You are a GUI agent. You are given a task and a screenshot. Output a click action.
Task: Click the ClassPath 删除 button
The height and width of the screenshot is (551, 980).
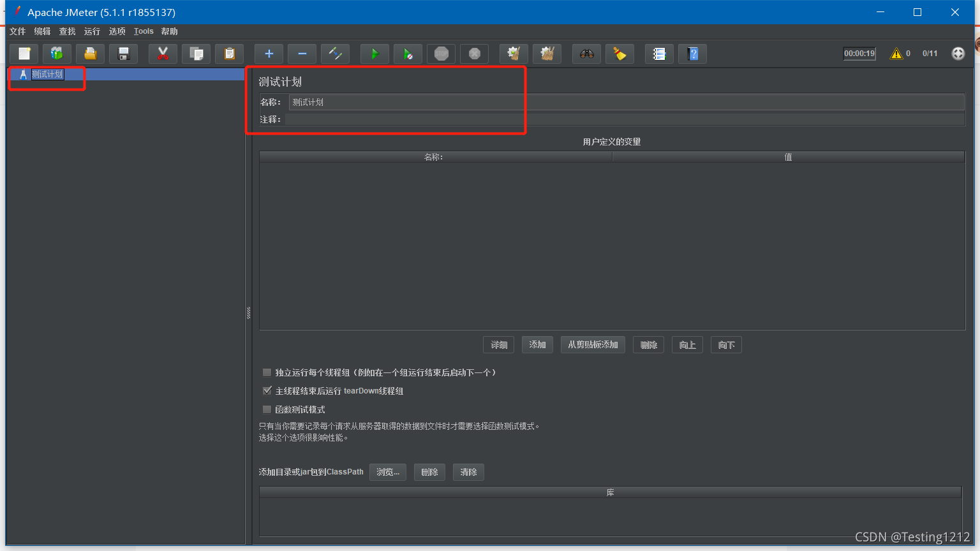click(x=429, y=472)
